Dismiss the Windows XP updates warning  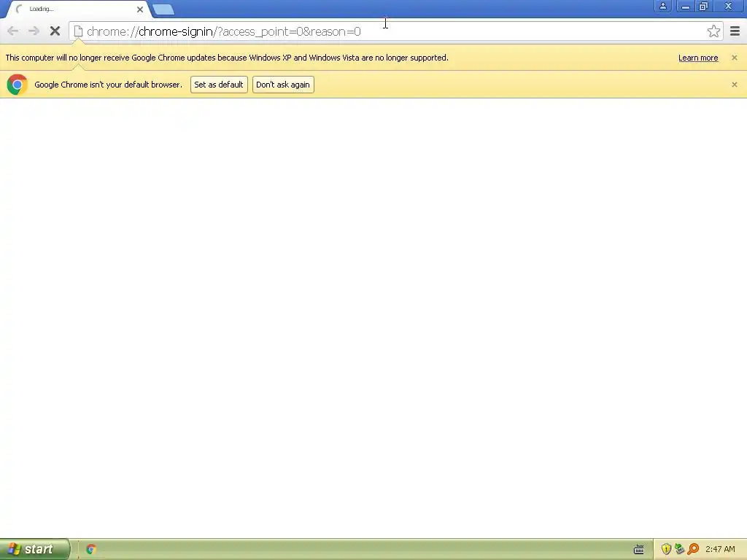[x=734, y=58]
